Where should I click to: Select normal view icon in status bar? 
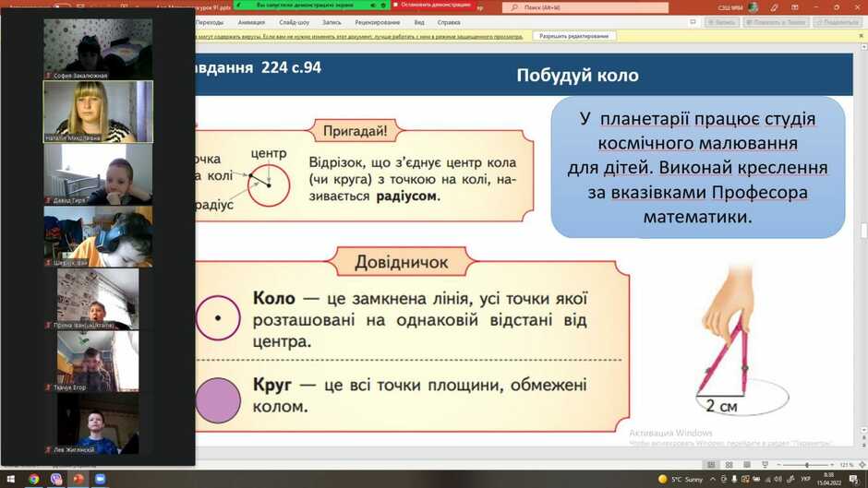coord(711,465)
